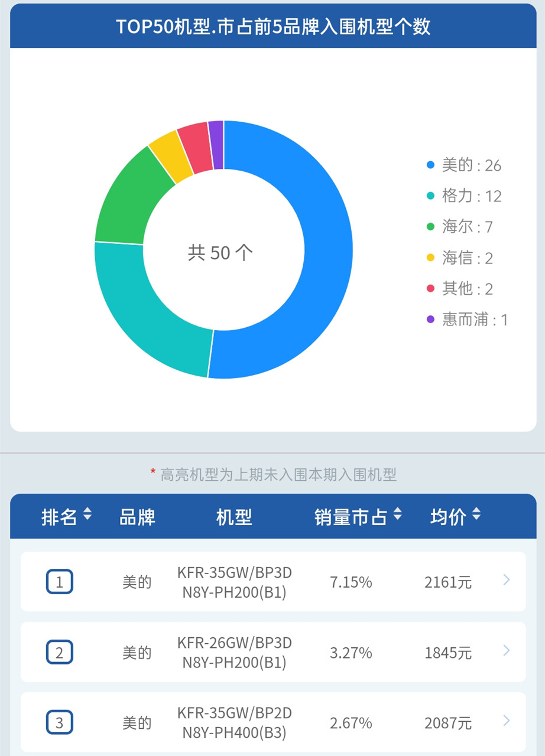Sort table by 均价 arrows
Viewport: 545px width, 756px height.
(476, 514)
